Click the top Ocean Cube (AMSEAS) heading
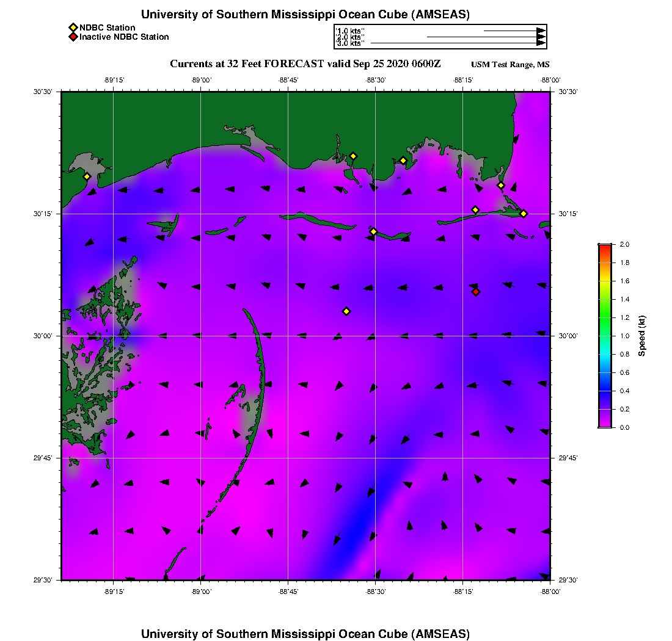The image size is (672, 641). (x=305, y=15)
